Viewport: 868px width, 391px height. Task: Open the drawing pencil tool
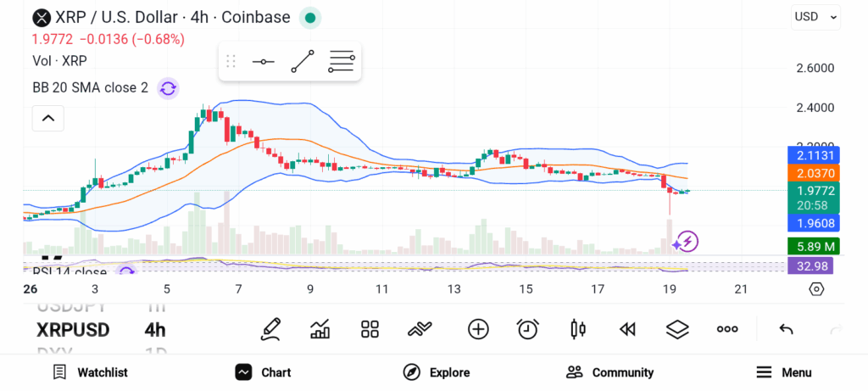tap(271, 329)
